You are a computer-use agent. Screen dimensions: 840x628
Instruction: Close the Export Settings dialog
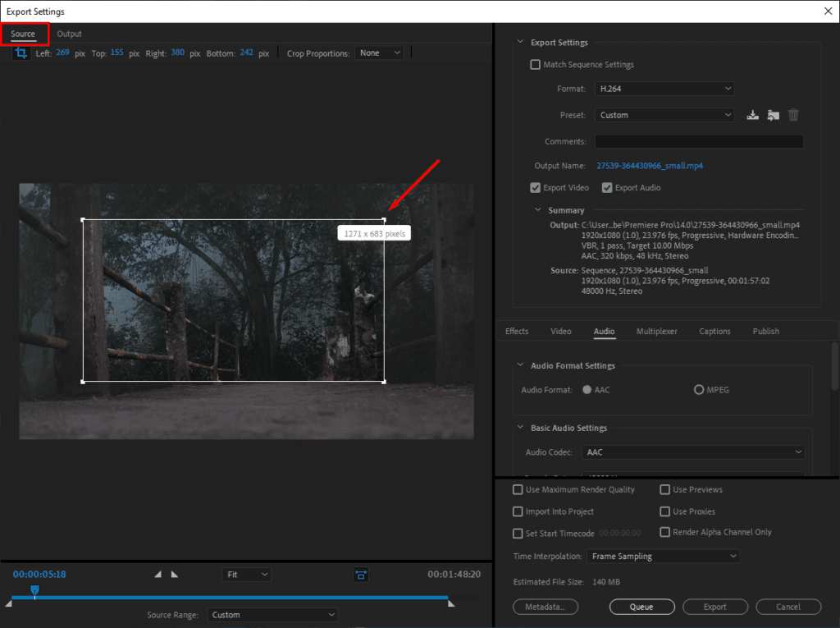827,11
